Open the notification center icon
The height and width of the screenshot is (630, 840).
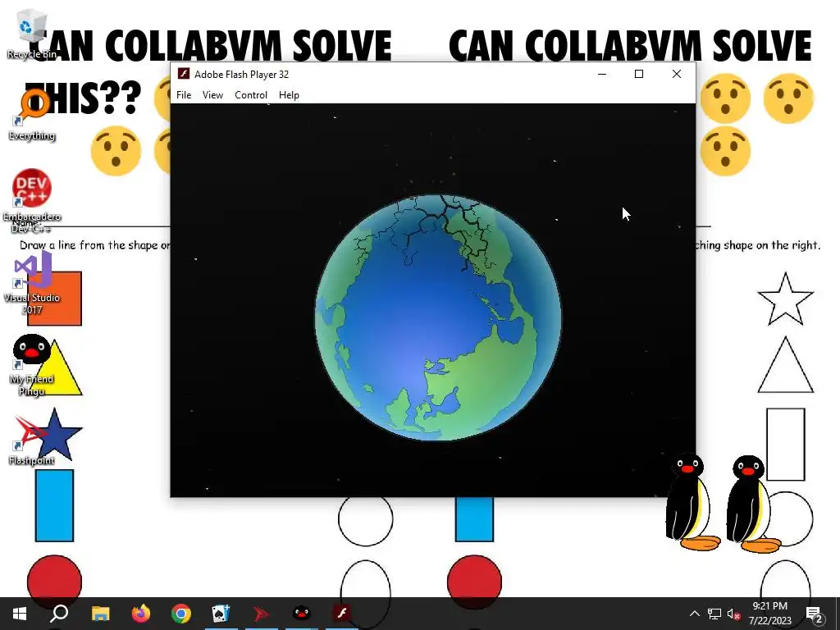click(815, 614)
